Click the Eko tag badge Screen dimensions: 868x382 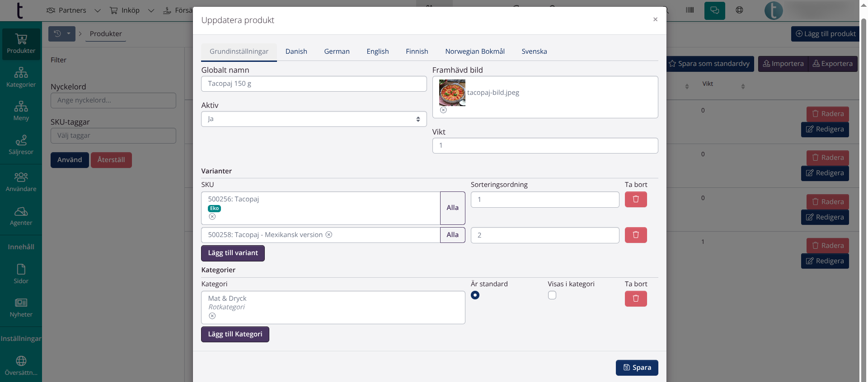214,208
